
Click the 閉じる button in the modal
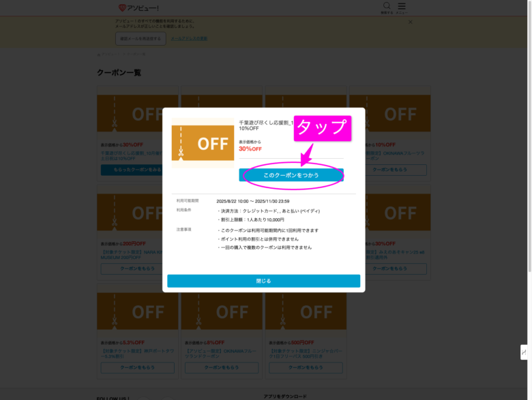pos(264,281)
